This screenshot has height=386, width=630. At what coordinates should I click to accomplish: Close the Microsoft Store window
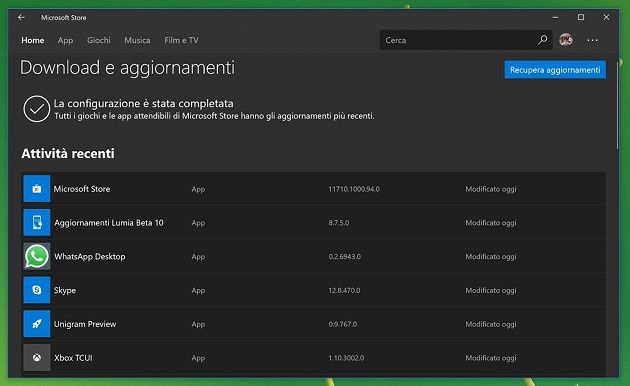click(606, 17)
